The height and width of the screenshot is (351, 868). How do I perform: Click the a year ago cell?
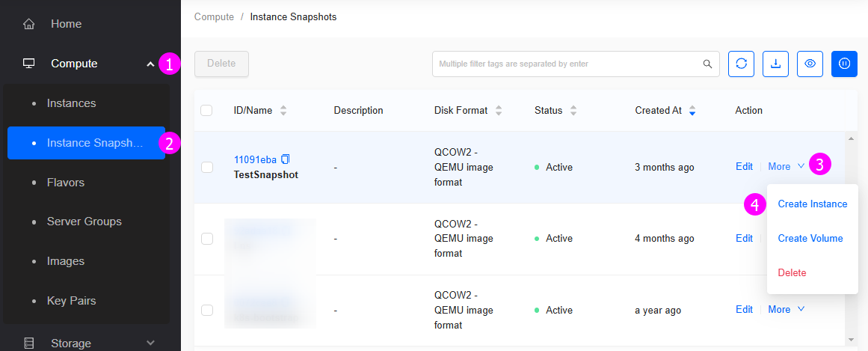658,310
